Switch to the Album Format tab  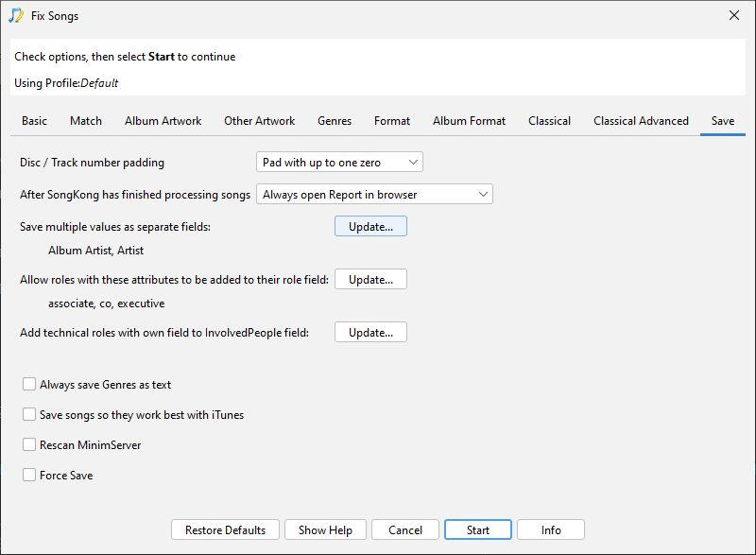[x=469, y=121]
